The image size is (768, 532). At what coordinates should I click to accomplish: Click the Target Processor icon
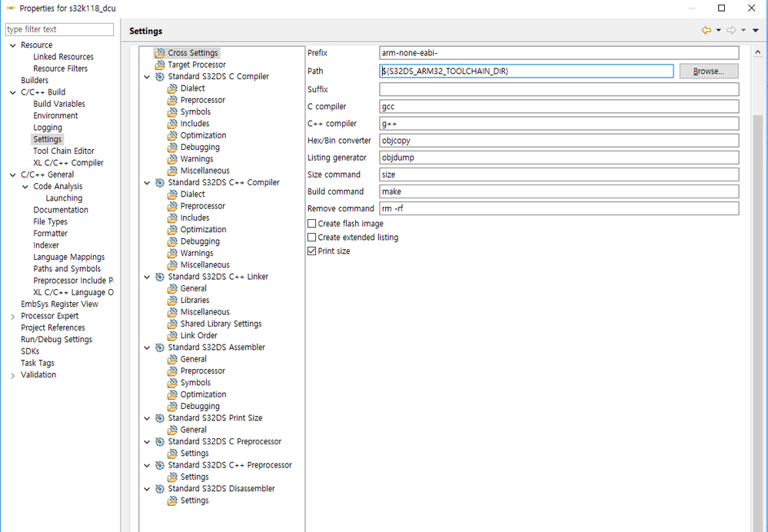160,65
